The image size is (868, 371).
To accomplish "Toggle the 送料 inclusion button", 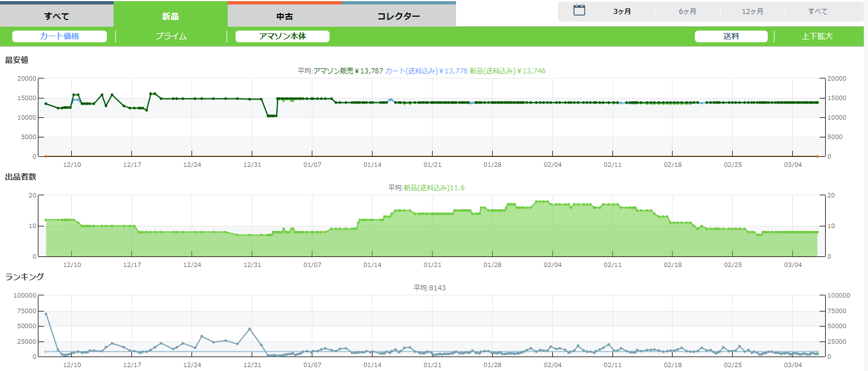I will coord(731,36).
